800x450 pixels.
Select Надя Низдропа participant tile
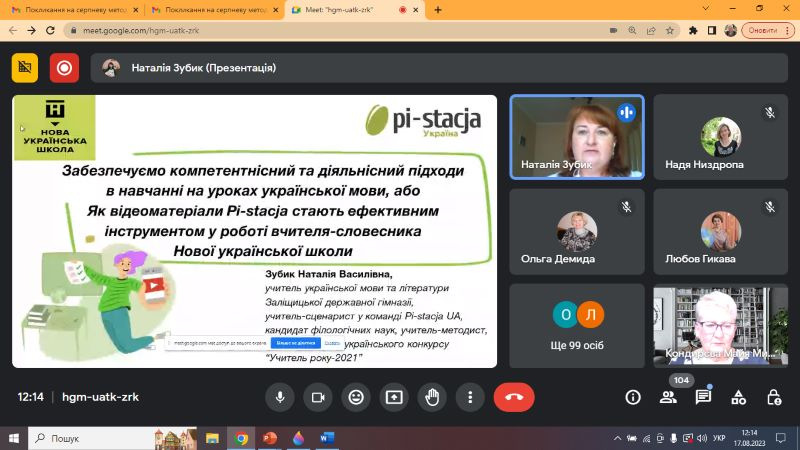(x=720, y=137)
